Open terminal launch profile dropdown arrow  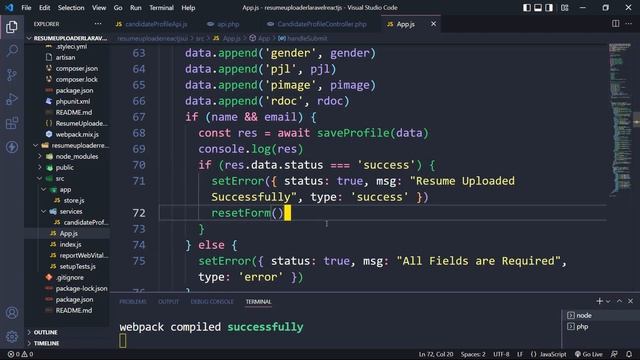608,301
